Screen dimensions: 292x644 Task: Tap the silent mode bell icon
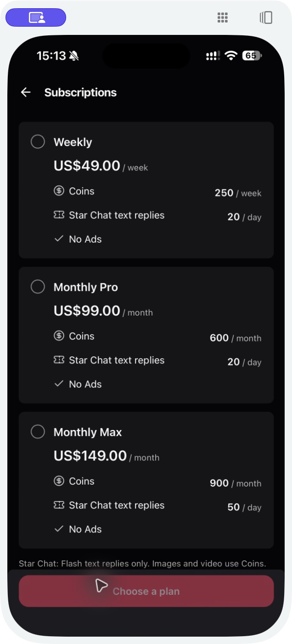tap(74, 56)
